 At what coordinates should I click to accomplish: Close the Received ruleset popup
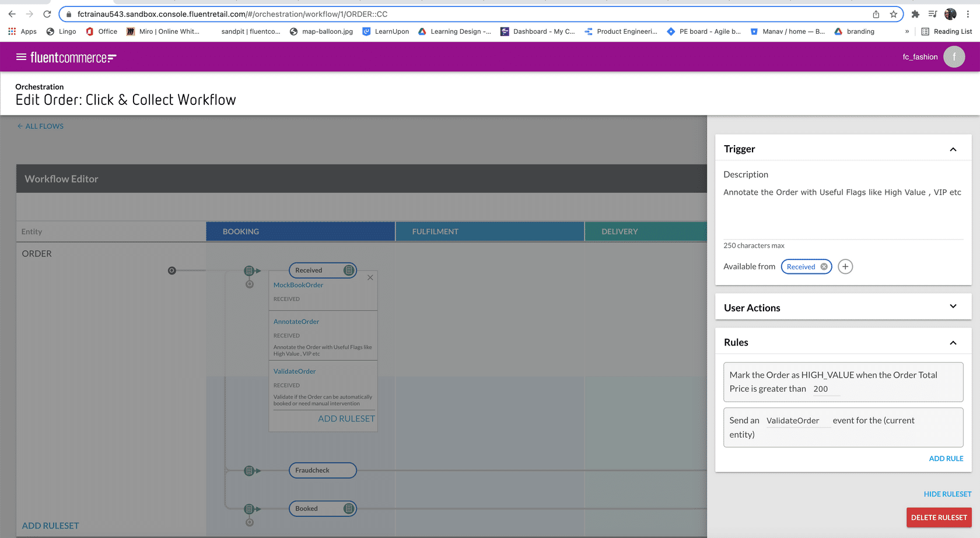point(370,278)
